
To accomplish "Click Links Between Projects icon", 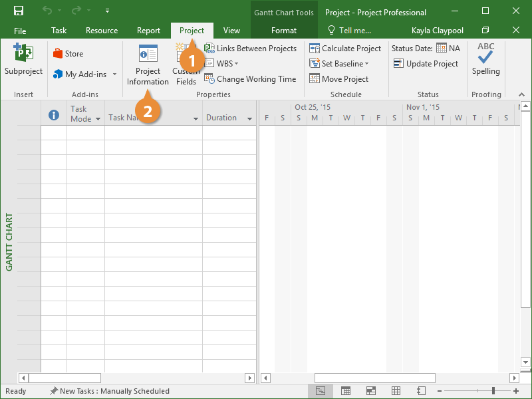I will [x=209, y=49].
